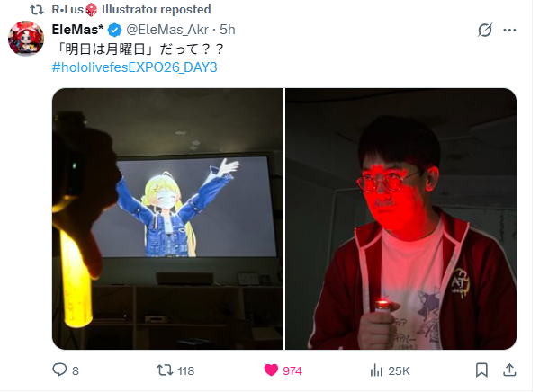Open the reply comment icon
The image size is (539, 392).
[59, 370]
